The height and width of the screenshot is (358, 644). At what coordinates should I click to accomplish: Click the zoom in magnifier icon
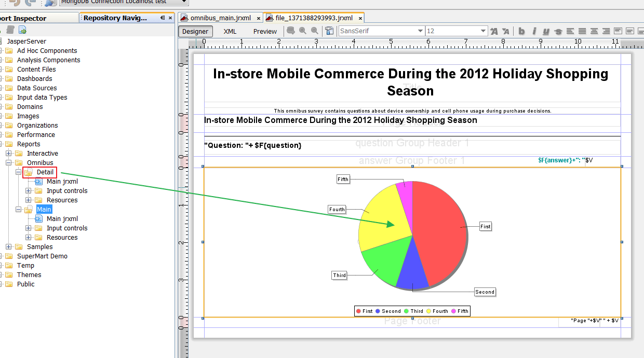tap(303, 31)
